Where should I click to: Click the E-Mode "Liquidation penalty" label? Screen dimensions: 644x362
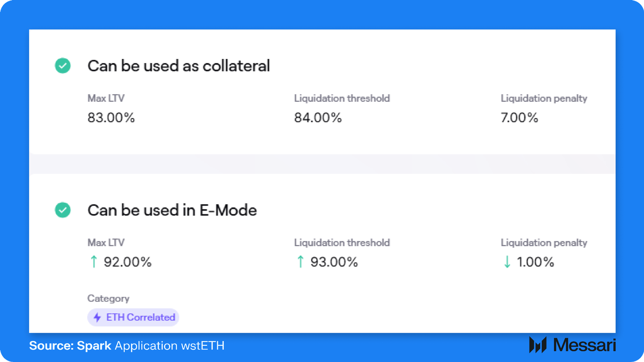click(x=544, y=243)
